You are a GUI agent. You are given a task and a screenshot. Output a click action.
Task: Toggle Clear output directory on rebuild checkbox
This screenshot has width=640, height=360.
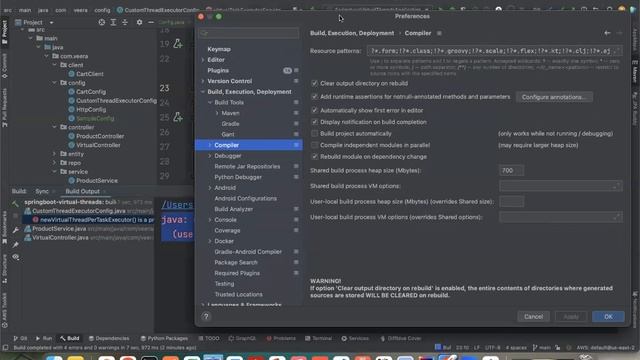point(315,83)
